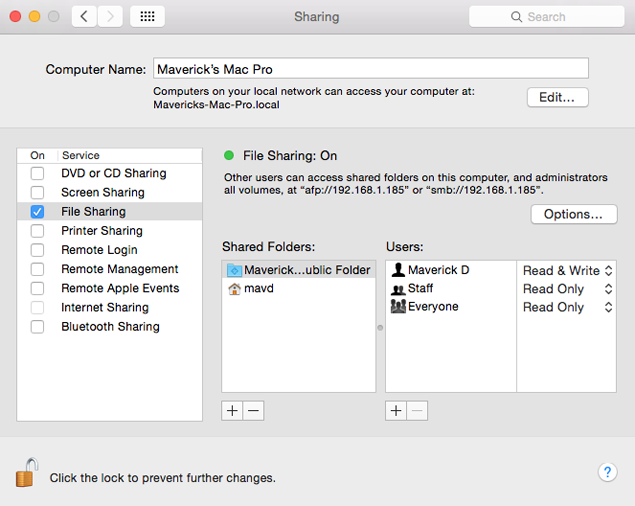Screen dimensions: 635x506
Task: Enable Remote Management checkbox
Action: 37,269
